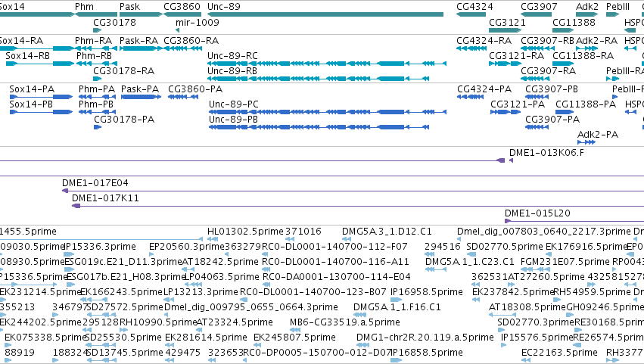
Task: Open the Phm-RB transcript label
Action: [x=94, y=56]
